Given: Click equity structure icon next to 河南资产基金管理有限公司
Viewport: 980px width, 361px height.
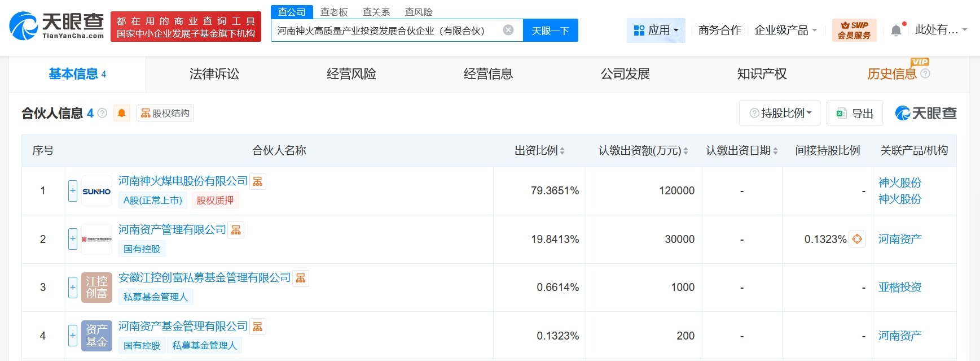Looking at the screenshot, I should click(x=257, y=327).
